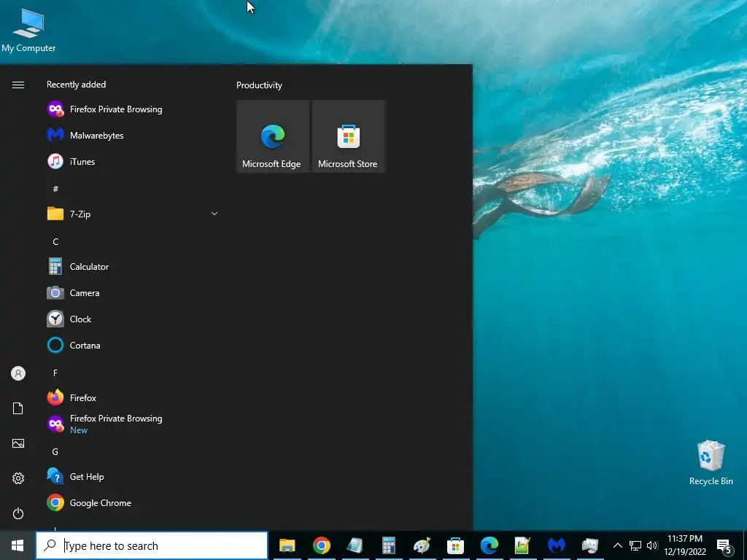Click the Recently added heading
The width and height of the screenshot is (747, 560).
[76, 85]
